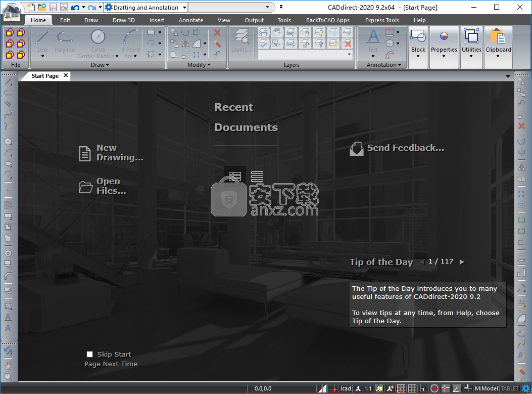This screenshot has width=532, height=394.
Task: Toggle TABLET mode in status bar
Action: click(x=510, y=388)
